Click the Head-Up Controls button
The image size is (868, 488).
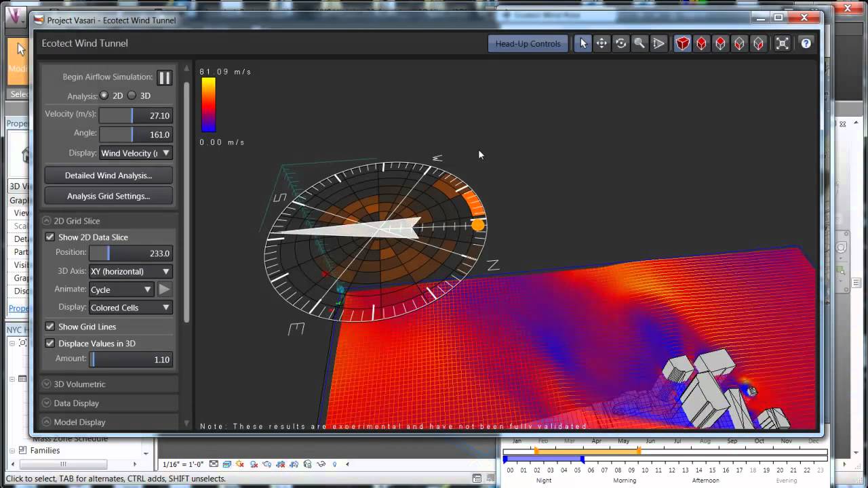pyautogui.click(x=528, y=43)
